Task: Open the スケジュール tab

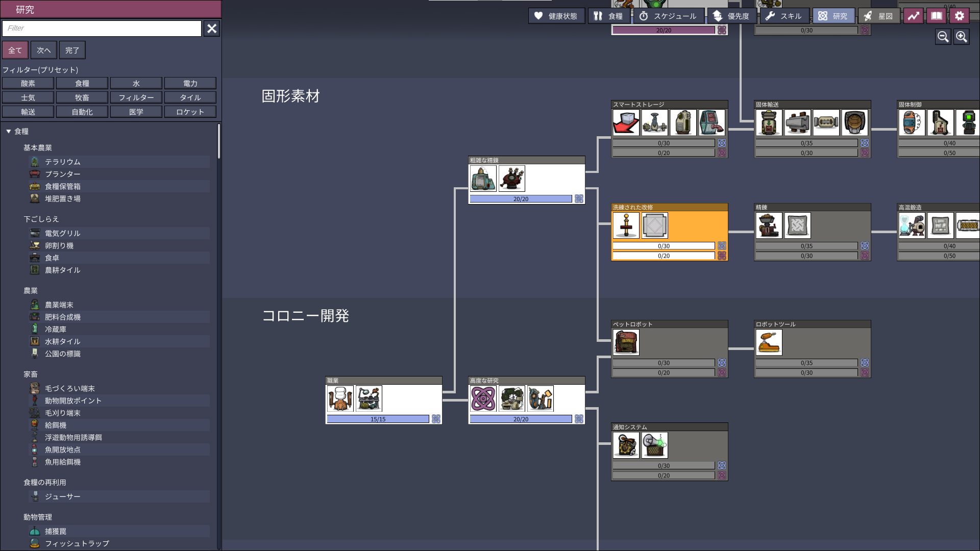Action: point(669,16)
